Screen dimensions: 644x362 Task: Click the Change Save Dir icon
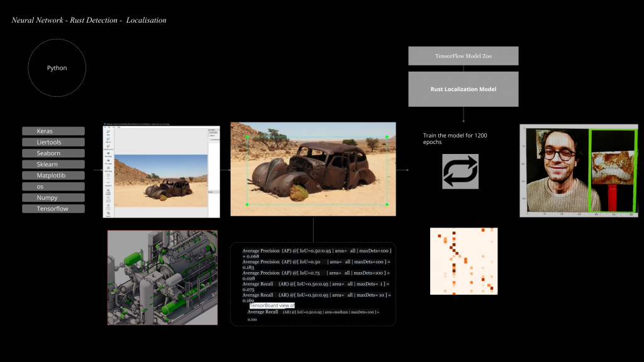point(108,146)
